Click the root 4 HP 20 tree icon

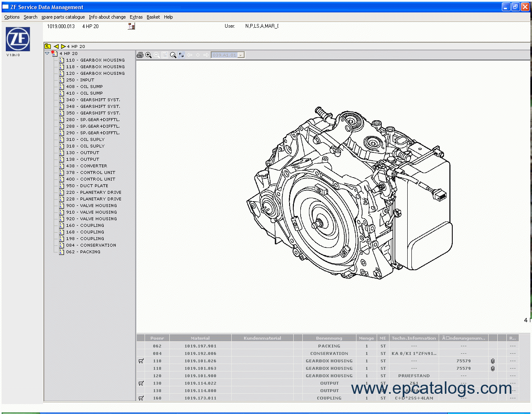point(54,53)
